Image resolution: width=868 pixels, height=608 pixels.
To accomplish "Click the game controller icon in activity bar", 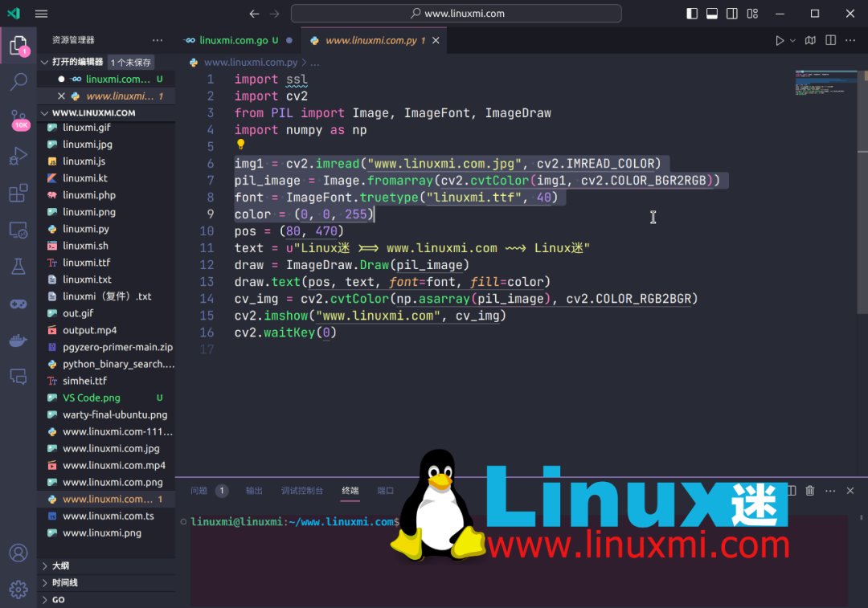I will coord(18,304).
